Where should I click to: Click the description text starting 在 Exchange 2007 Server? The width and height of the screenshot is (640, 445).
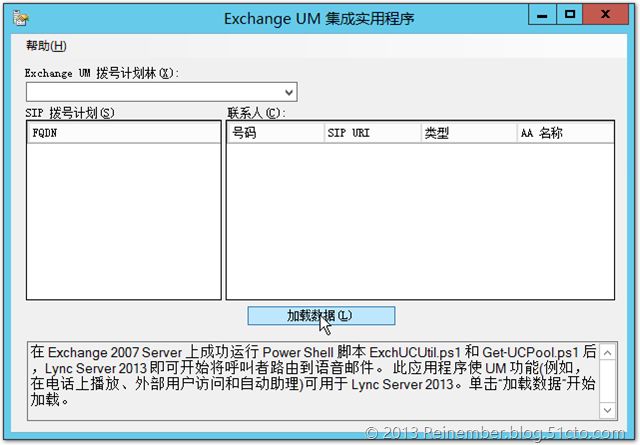pyautogui.click(x=313, y=376)
